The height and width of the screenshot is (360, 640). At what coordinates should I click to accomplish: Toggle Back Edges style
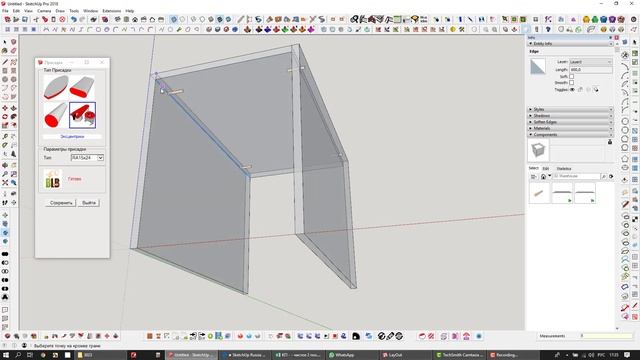click(x=182, y=19)
